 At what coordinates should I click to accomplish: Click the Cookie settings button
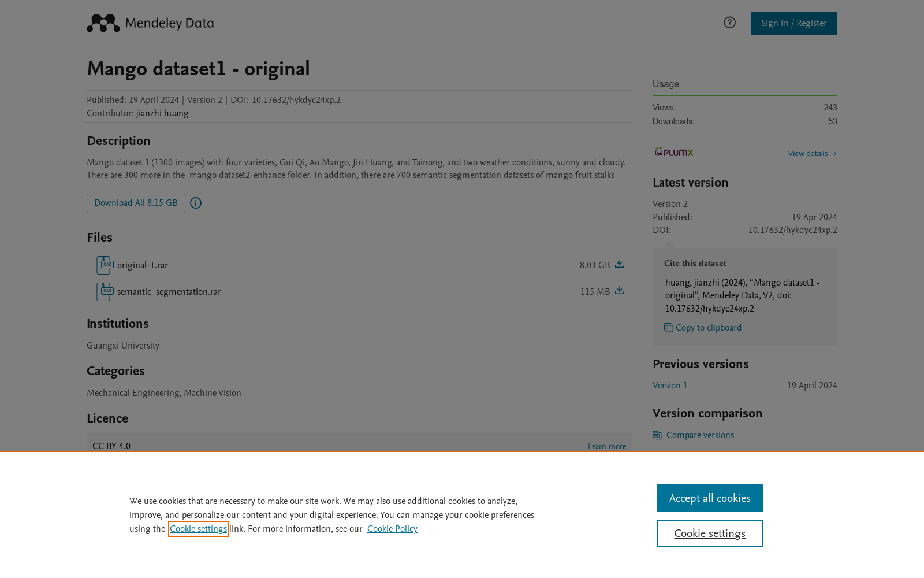(710, 533)
